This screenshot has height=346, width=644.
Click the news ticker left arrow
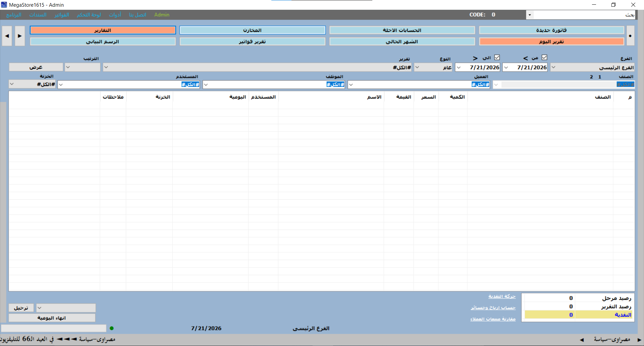coord(582,340)
